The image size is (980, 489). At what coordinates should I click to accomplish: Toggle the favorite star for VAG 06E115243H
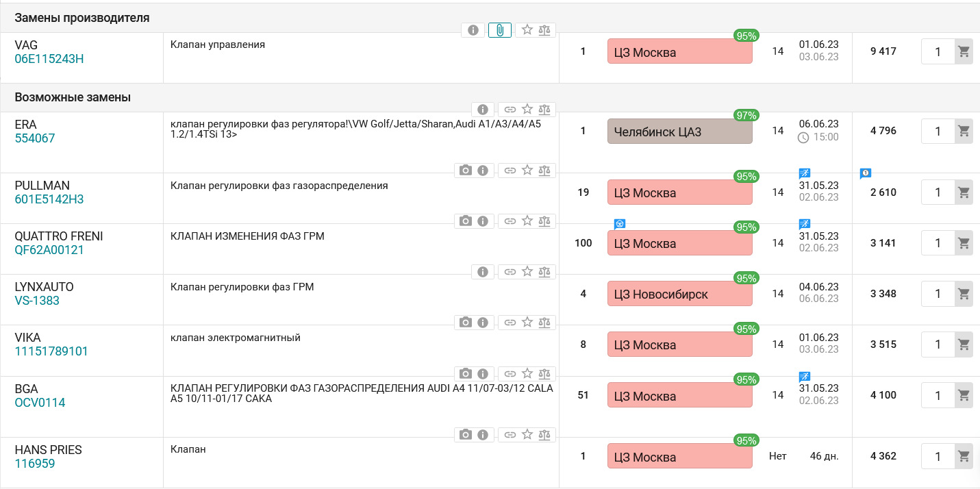(527, 30)
